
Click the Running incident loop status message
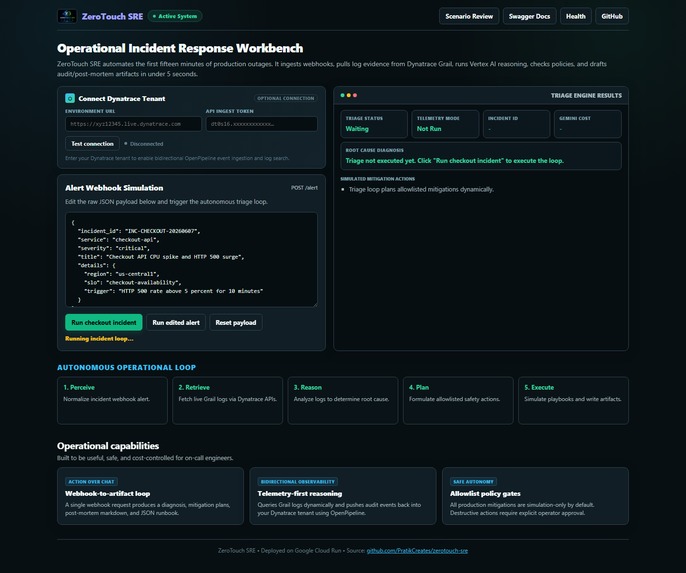pyautogui.click(x=99, y=339)
